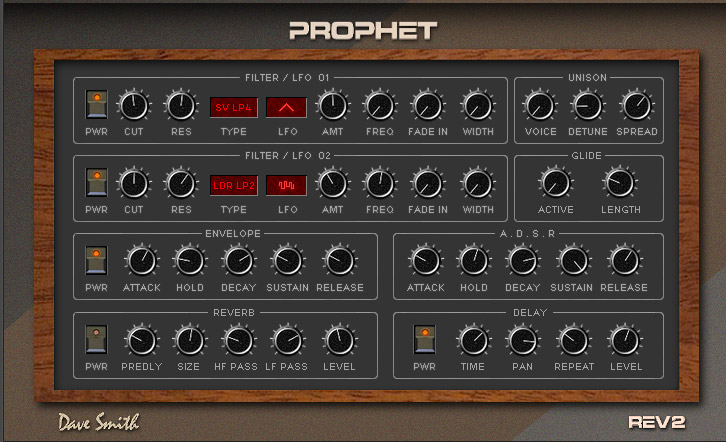Image resolution: width=726 pixels, height=442 pixels.
Task: Click Filter/LFO 01 FADE IN knob
Action: (428, 106)
